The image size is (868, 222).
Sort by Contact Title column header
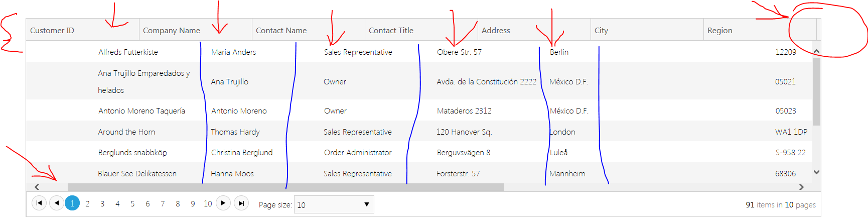(x=391, y=31)
